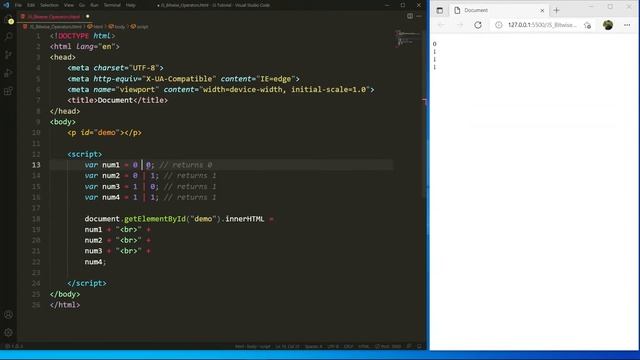The width and height of the screenshot is (640, 360).
Task: Go forward in Edge browser
Action: tap(460, 25)
